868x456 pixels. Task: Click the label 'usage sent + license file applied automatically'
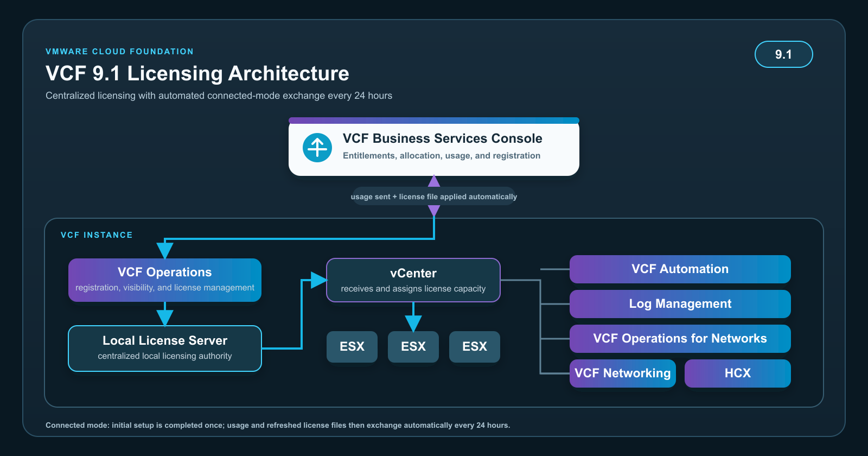tap(434, 197)
